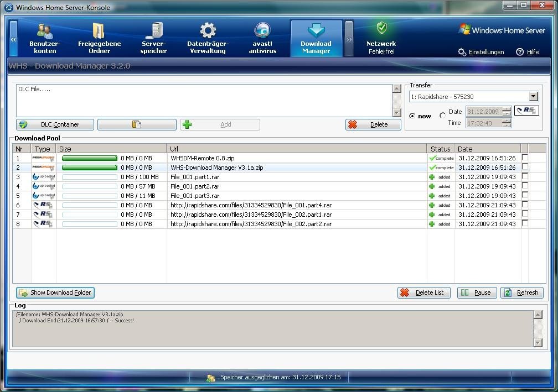Click the Megaupload icon for WHSDM-Remote 0.8.zip

click(43, 158)
